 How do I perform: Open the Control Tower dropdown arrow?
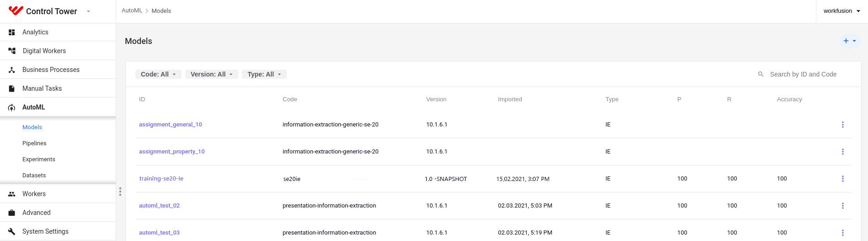pos(88,11)
